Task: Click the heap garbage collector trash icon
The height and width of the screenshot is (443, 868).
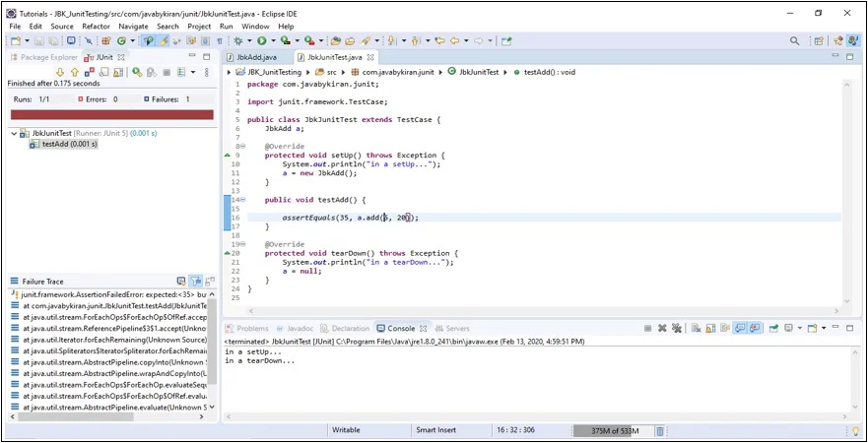Action: pos(660,431)
